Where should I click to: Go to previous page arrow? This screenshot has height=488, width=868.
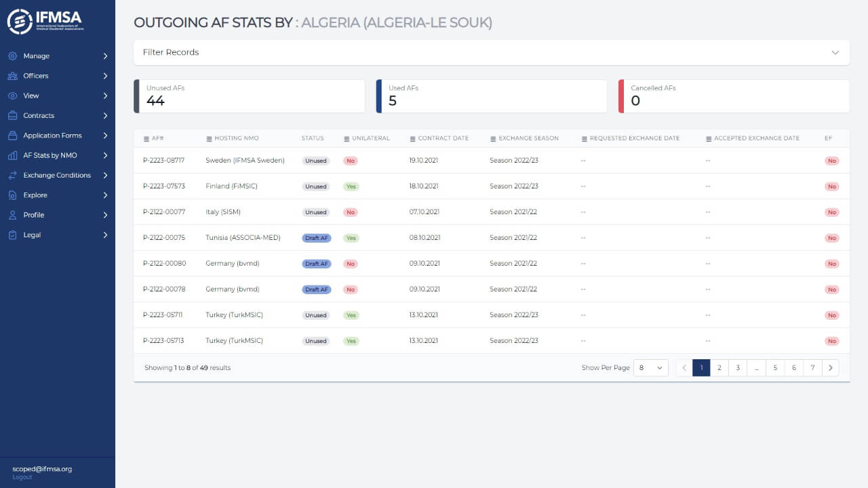click(x=684, y=368)
